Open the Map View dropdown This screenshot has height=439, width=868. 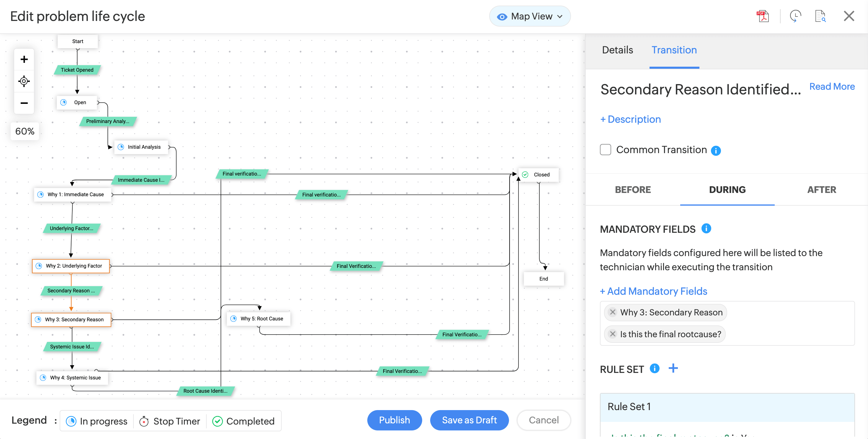530,16
